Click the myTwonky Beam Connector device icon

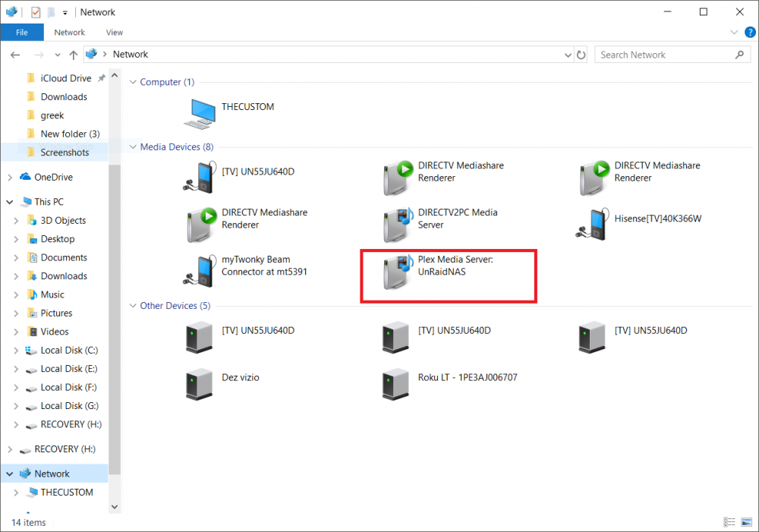coord(200,271)
